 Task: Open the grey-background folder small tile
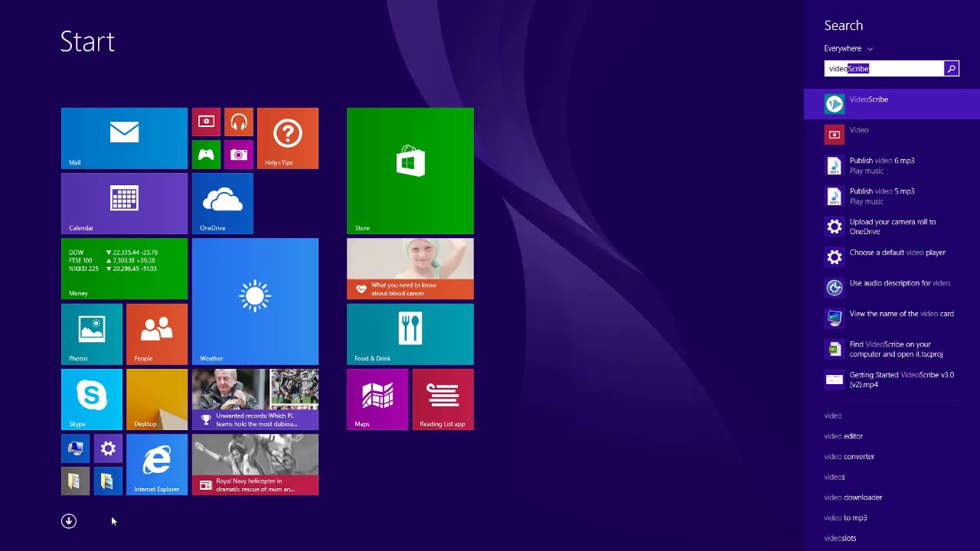pyautogui.click(x=75, y=481)
